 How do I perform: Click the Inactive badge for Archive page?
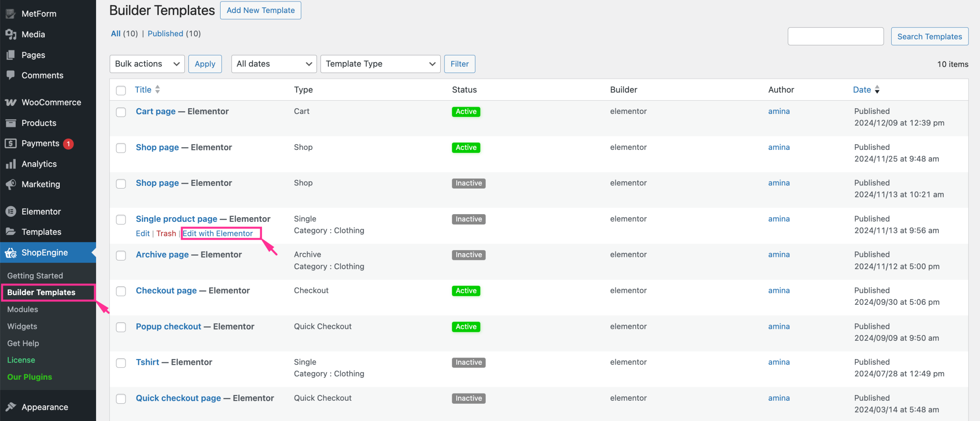coord(469,255)
